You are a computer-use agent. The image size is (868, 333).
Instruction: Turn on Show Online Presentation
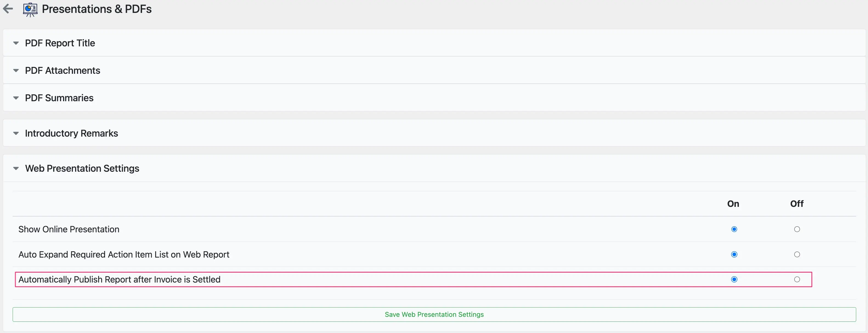click(x=734, y=229)
